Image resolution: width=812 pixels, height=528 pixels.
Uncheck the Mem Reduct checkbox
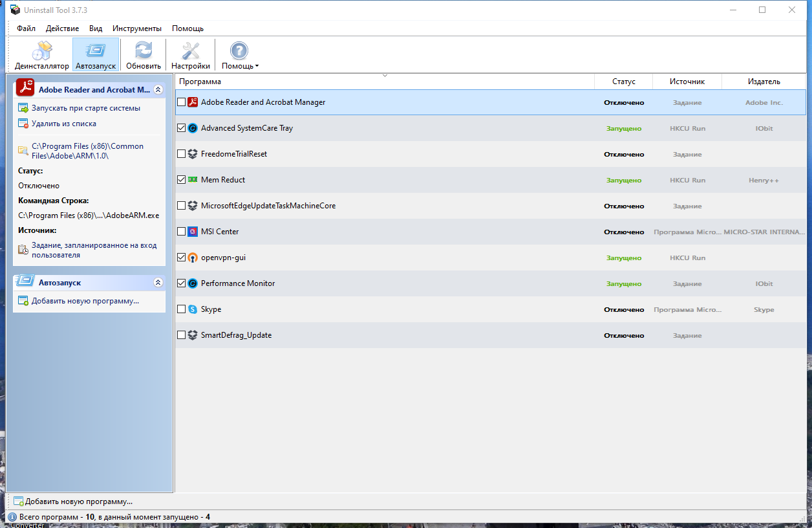pos(181,180)
